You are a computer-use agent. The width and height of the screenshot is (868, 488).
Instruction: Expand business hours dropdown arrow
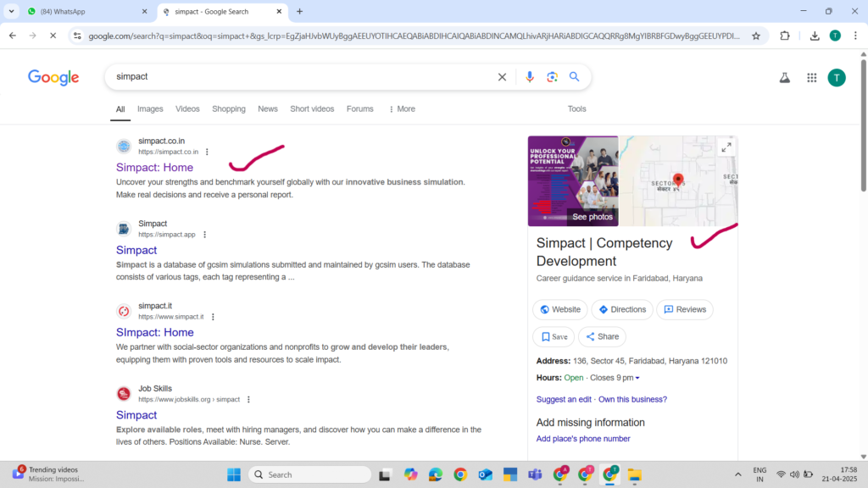(x=637, y=379)
